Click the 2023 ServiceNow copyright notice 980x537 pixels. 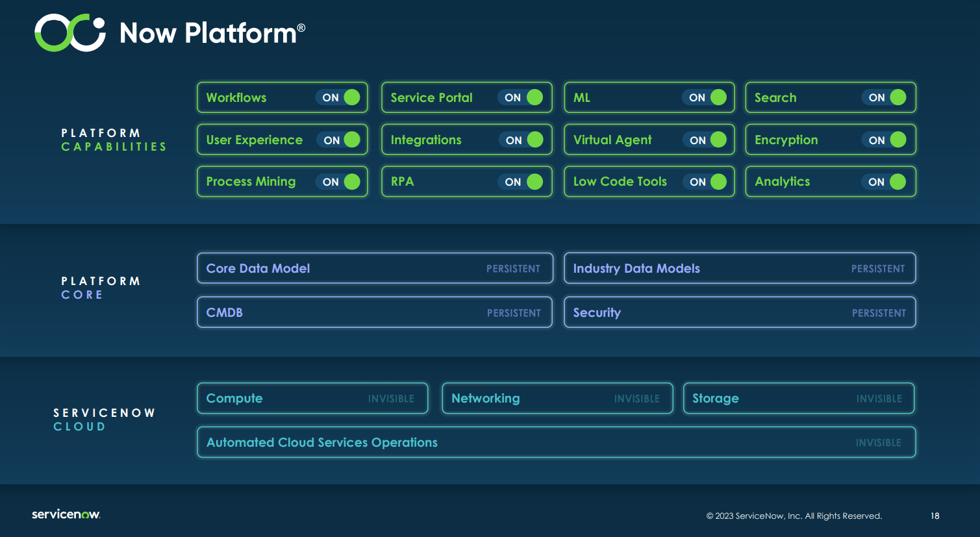pyautogui.click(x=794, y=516)
